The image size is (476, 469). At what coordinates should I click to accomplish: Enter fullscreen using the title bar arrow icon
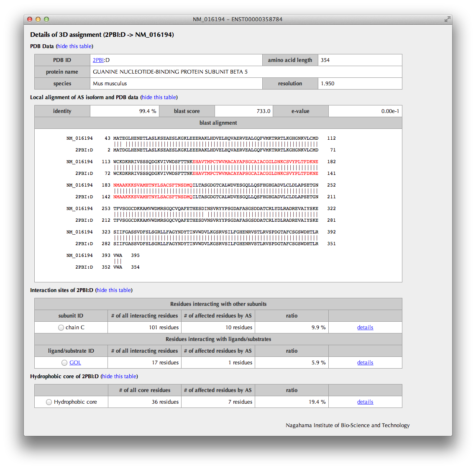(447, 19)
